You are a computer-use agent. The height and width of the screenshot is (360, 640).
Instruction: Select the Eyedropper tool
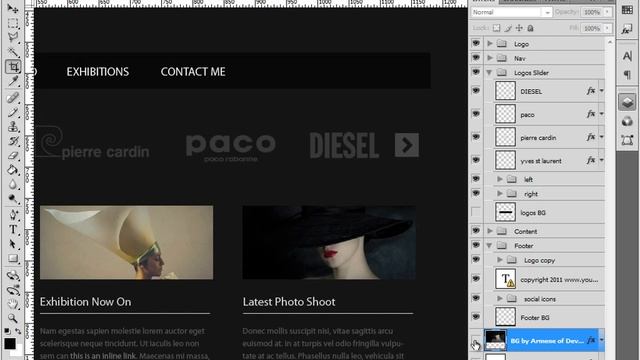[13, 81]
